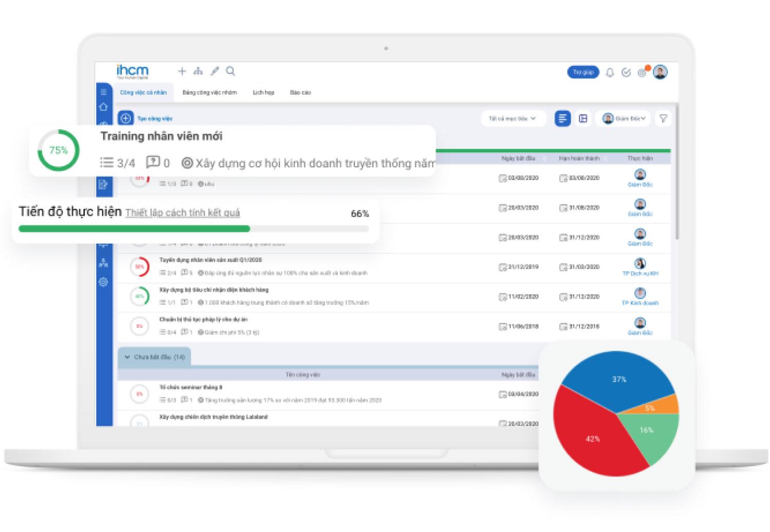This screenshot has width=770, height=532.
Task: Click the 40% ring on Xây dựng bộ tiêu chí row
Action: point(140,297)
